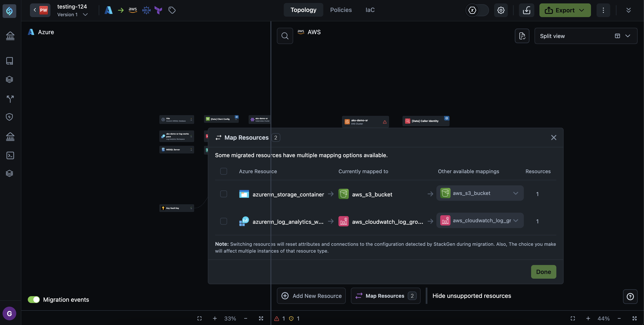
Task: Check the select-all checkbox in table header
Action: click(223, 171)
